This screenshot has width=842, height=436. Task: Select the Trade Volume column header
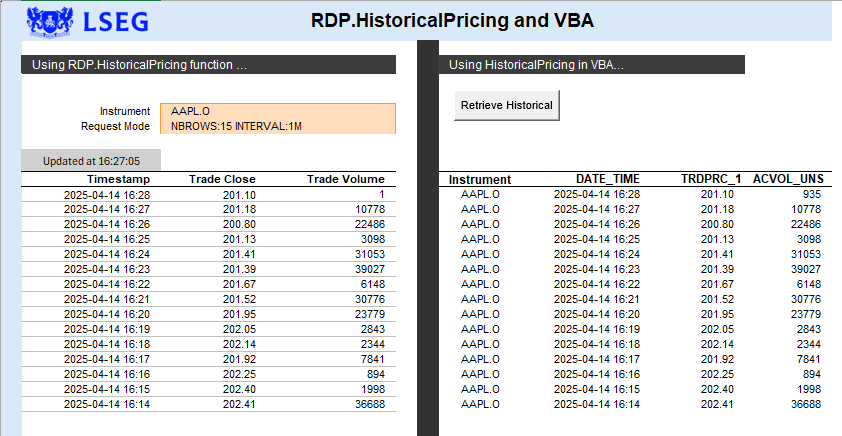(346, 179)
